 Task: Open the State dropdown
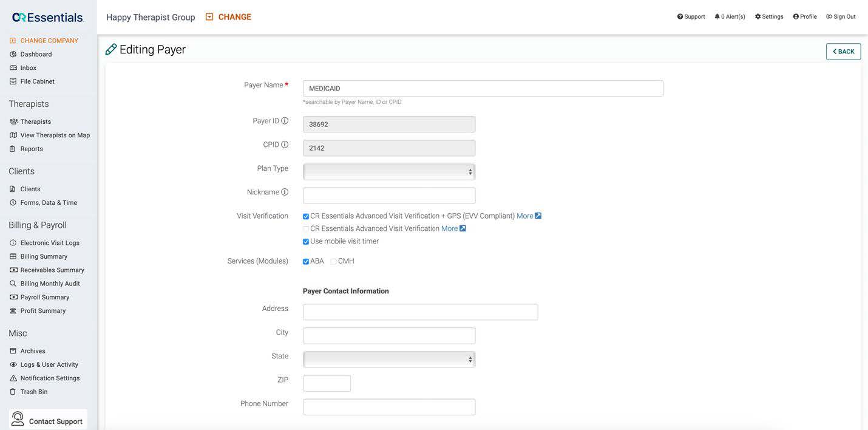coord(388,359)
